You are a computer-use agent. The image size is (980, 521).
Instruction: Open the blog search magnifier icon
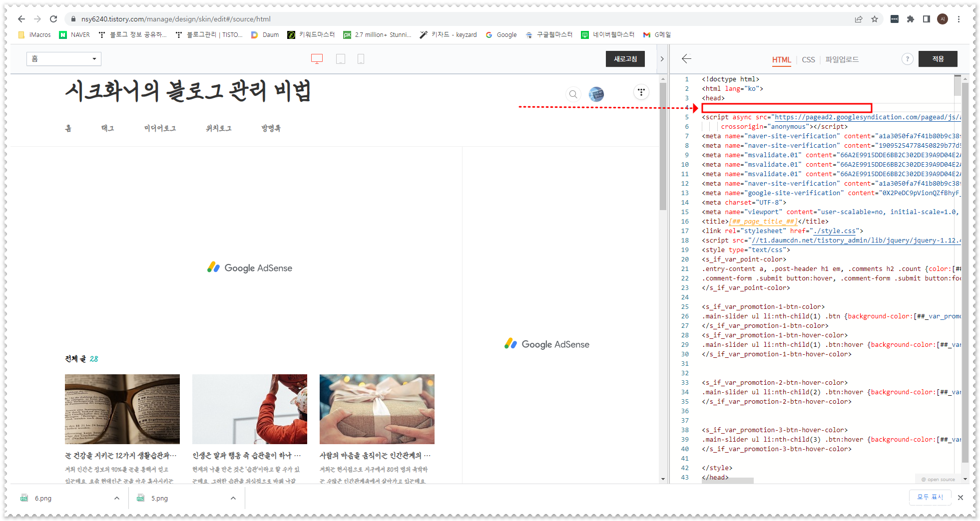point(573,94)
